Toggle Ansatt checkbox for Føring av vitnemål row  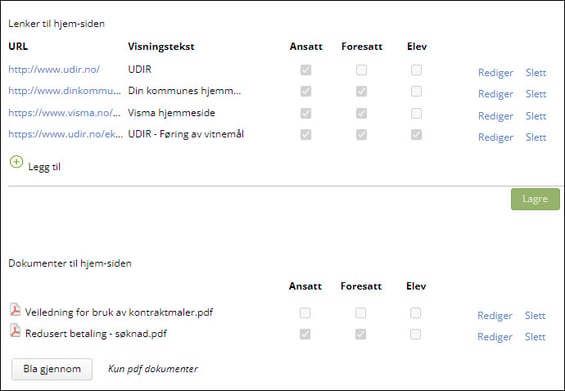[306, 135]
